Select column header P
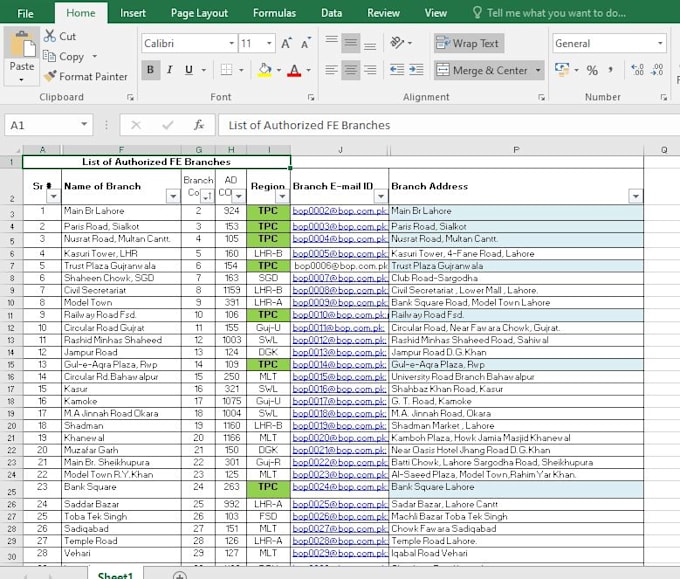Screen dimensions: 680x579 click(516, 150)
